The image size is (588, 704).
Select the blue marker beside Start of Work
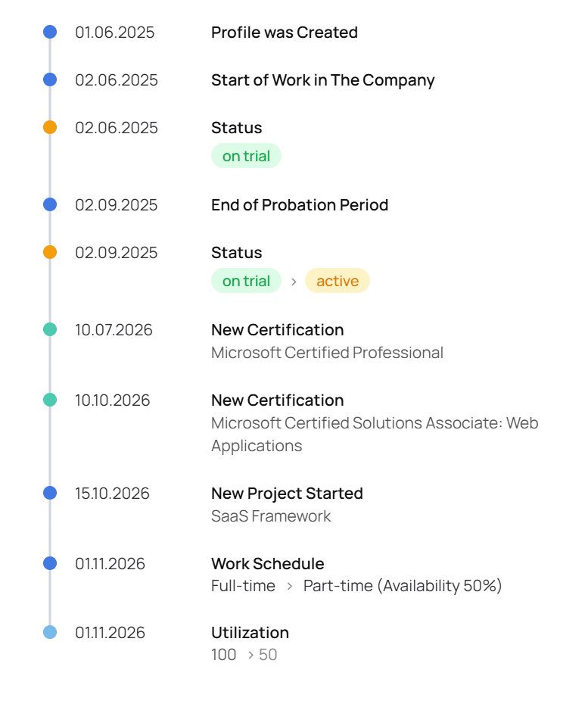[x=50, y=79]
